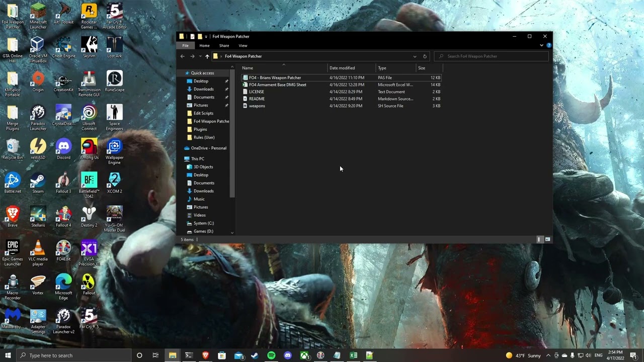The height and width of the screenshot is (362, 644).
Task: Open Recycle Bin on desktop
Action: click(13, 150)
